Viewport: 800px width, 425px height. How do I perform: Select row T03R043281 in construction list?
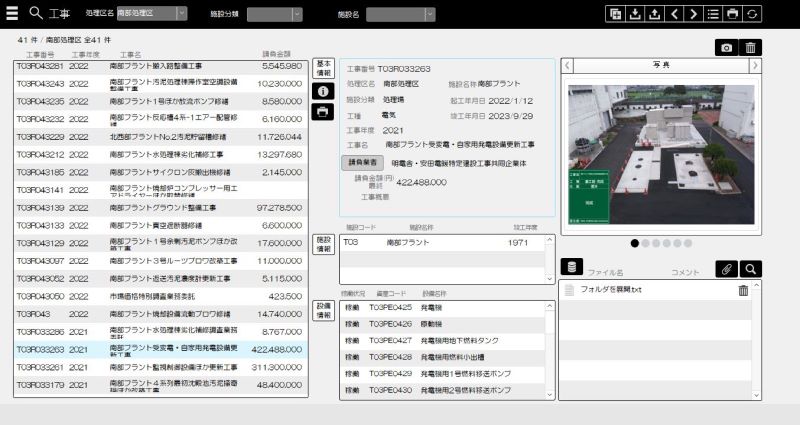pos(161,66)
